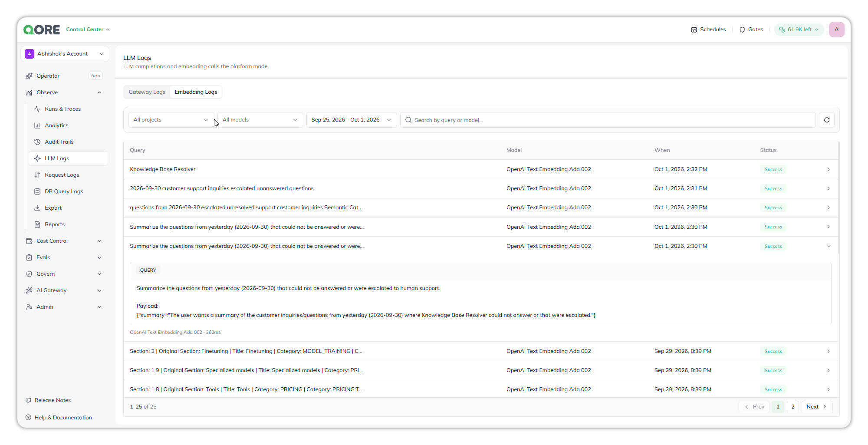Expand the Admin section

(64, 307)
